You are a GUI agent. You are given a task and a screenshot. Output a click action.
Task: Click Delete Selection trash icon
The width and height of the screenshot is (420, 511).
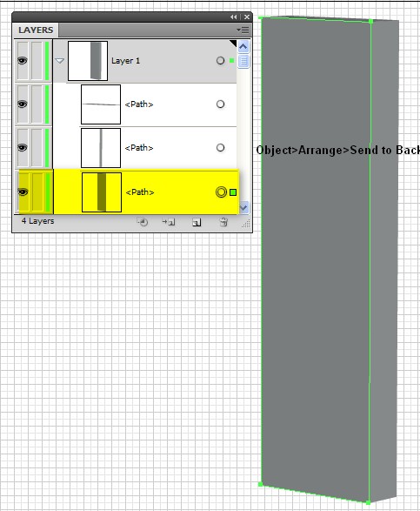click(x=223, y=222)
